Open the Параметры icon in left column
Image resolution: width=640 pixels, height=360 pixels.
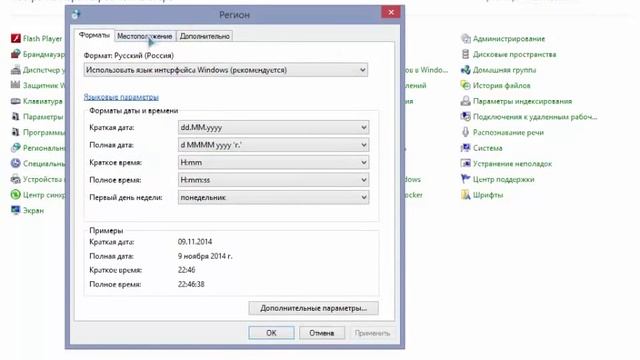tap(16, 117)
